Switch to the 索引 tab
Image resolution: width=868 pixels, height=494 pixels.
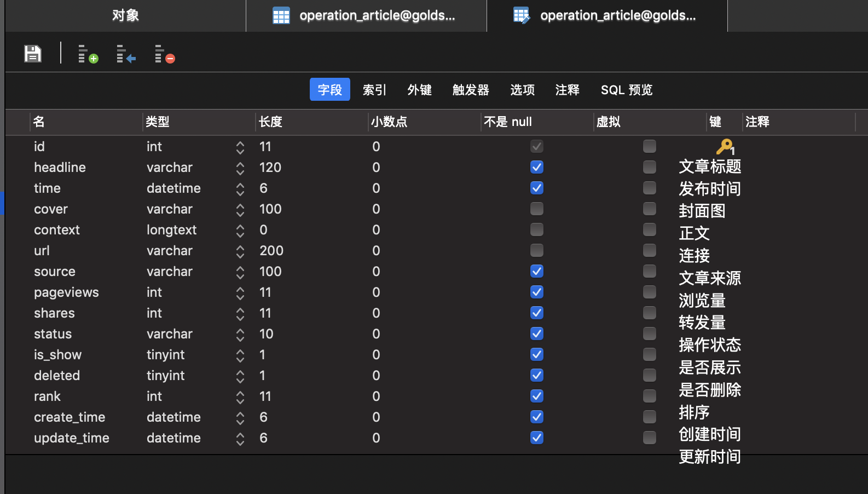375,89
